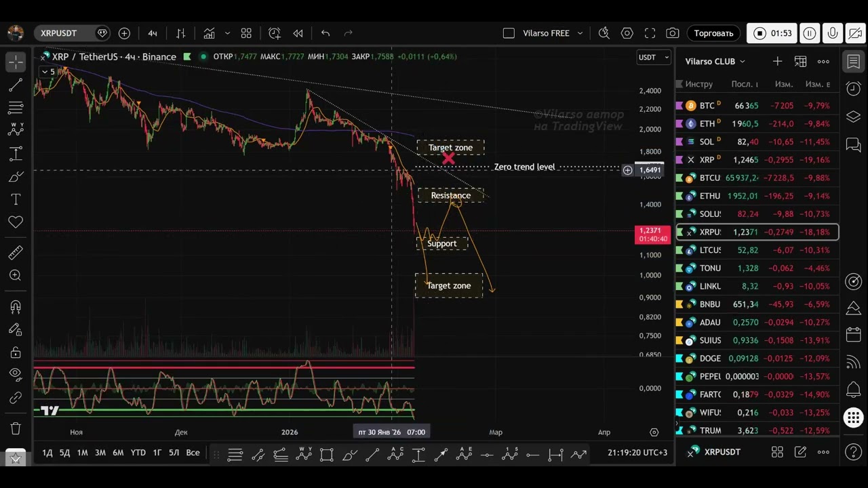This screenshot has width=868, height=488.
Task: Open the patterns tool in left sidebar
Action: (16, 130)
